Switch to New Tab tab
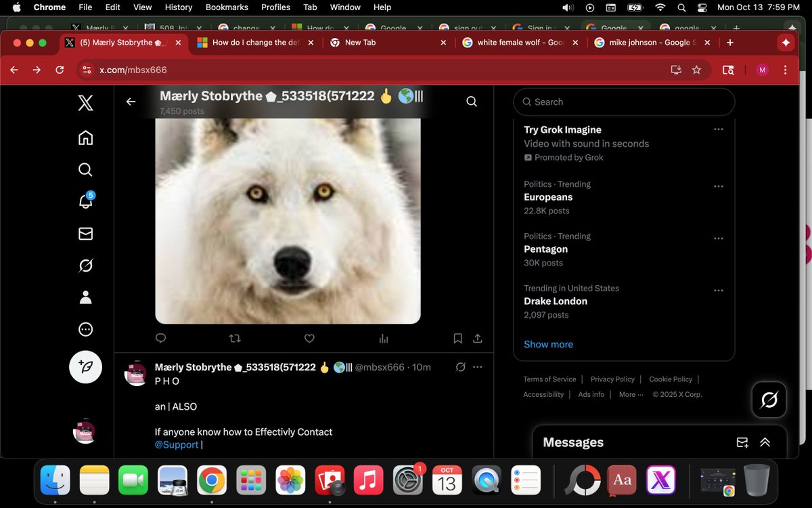The image size is (812, 508). tap(388, 42)
